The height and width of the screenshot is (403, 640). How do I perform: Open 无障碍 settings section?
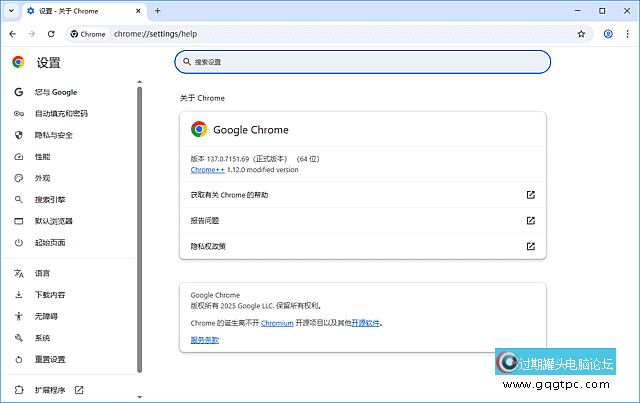46,316
